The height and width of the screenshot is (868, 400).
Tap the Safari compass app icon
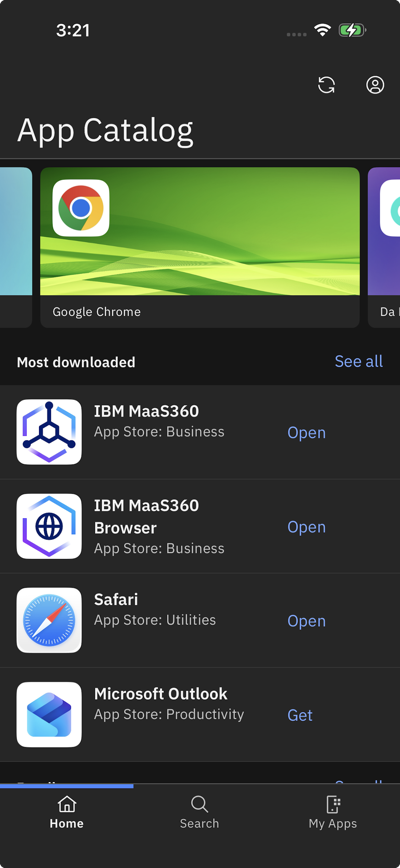(49, 620)
